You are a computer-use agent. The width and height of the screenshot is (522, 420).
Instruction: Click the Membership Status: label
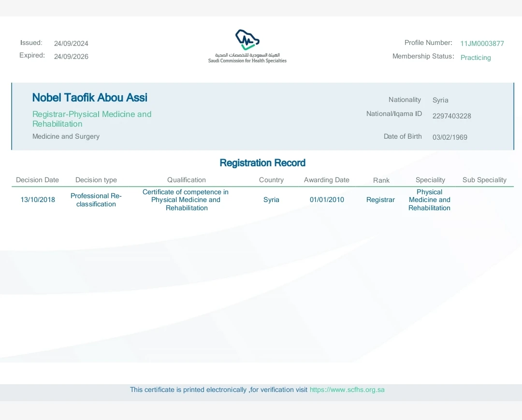(x=423, y=56)
